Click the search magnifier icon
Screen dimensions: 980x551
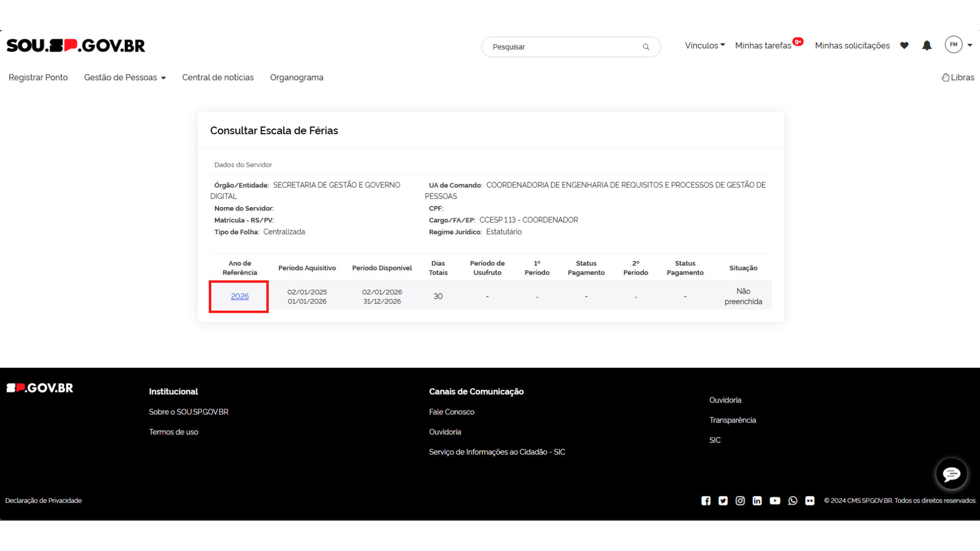click(646, 47)
